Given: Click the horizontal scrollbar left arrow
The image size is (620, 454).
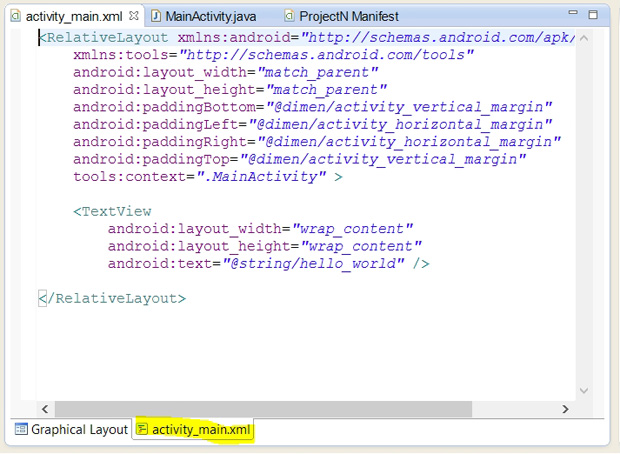Looking at the screenshot, I should [45, 409].
